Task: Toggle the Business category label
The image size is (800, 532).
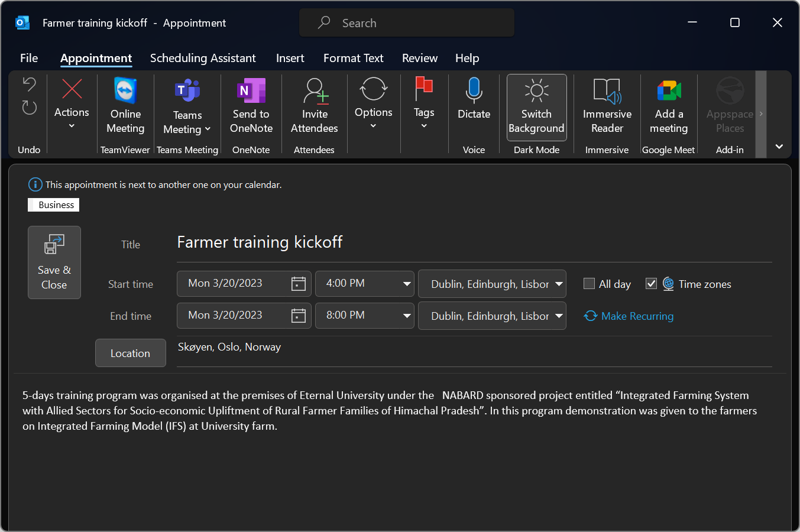Action: click(x=53, y=205)
